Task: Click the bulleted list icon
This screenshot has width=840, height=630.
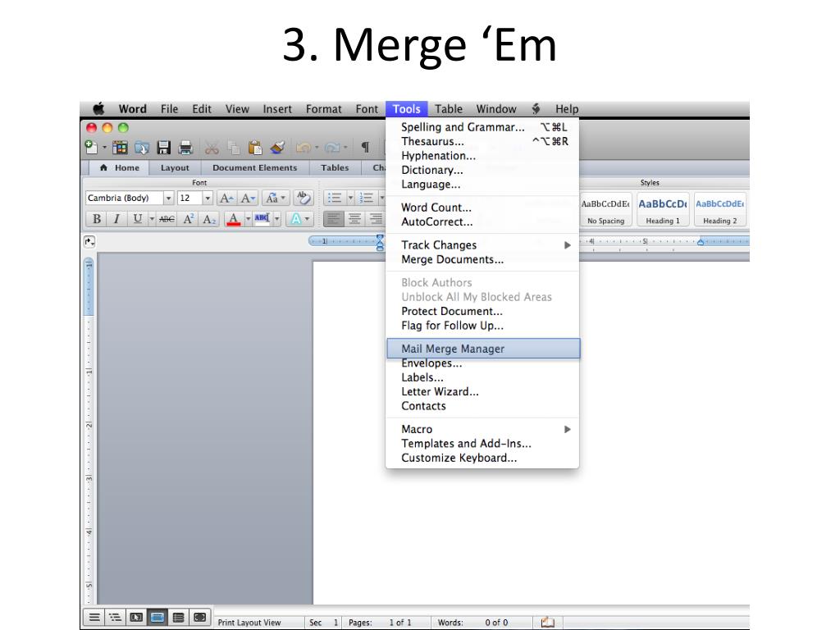Action: [x=335, y=199]
